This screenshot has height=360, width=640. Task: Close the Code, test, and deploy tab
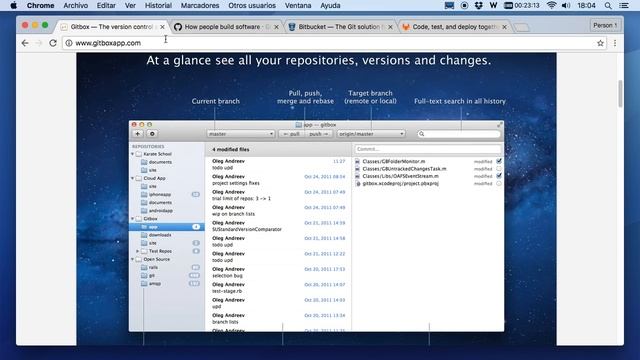coord(504,27)
